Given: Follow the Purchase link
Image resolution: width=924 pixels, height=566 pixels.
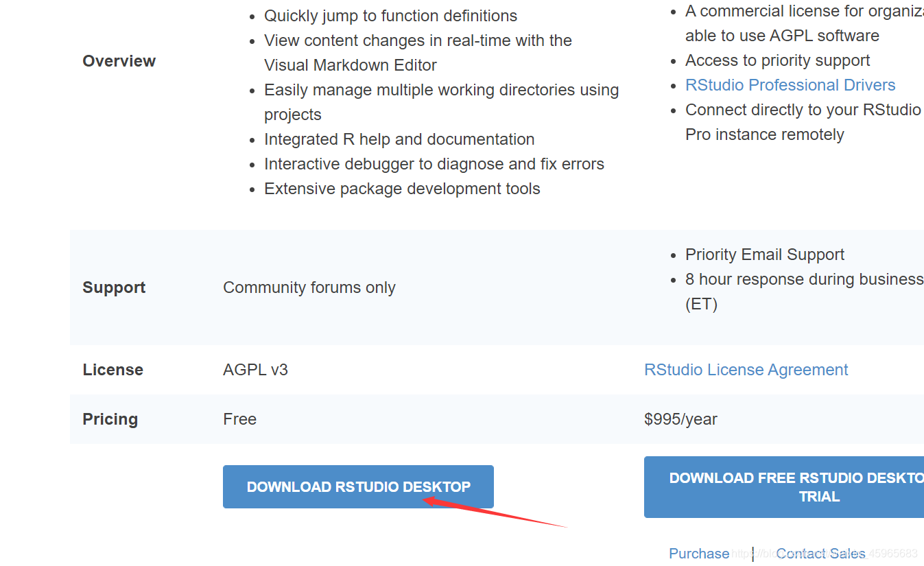Looking at the screenshot, I should tap(699, 554).
